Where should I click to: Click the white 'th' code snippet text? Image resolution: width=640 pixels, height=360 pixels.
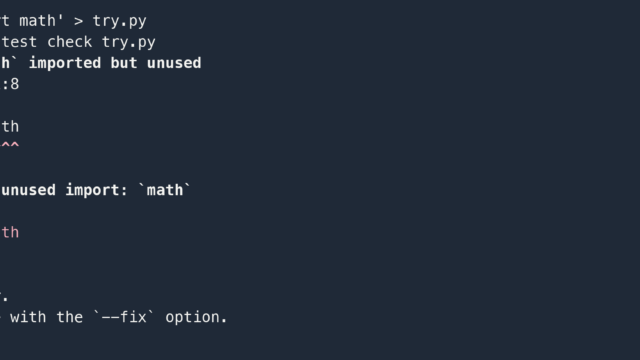10,127
